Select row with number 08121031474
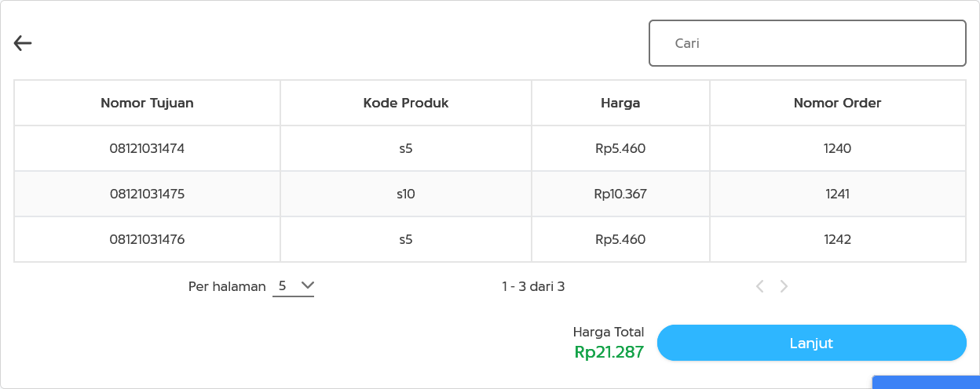The width and height of the screenshot is (980, 389). click(147, 148)
